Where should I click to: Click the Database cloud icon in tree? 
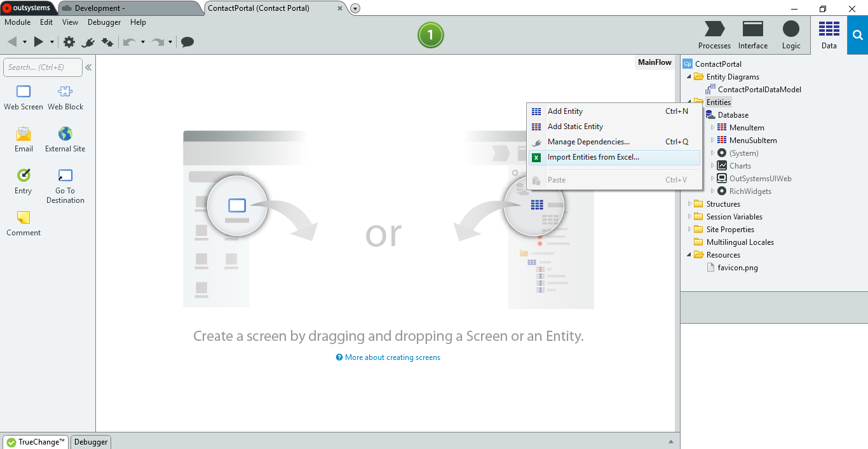pyautogui.click(x=710, y=115)
